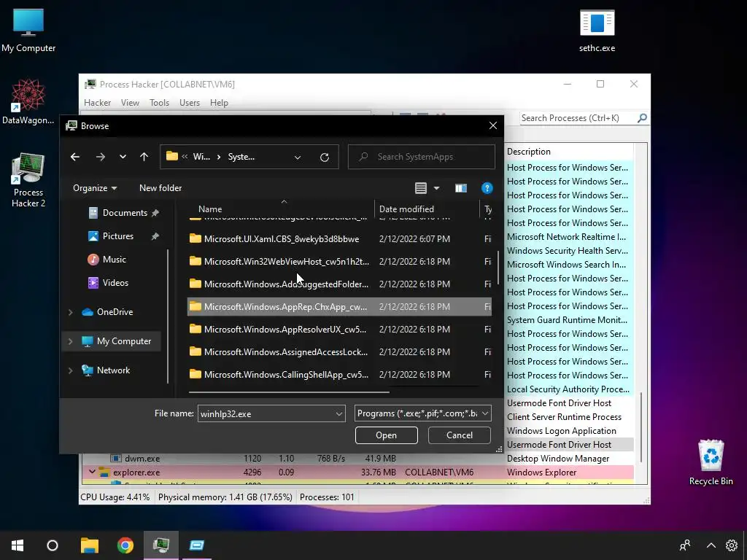Expand the OneDrive tree node
Image resolution: width=747 pixels, height=560 pixels.
click(x=71, y=312)
